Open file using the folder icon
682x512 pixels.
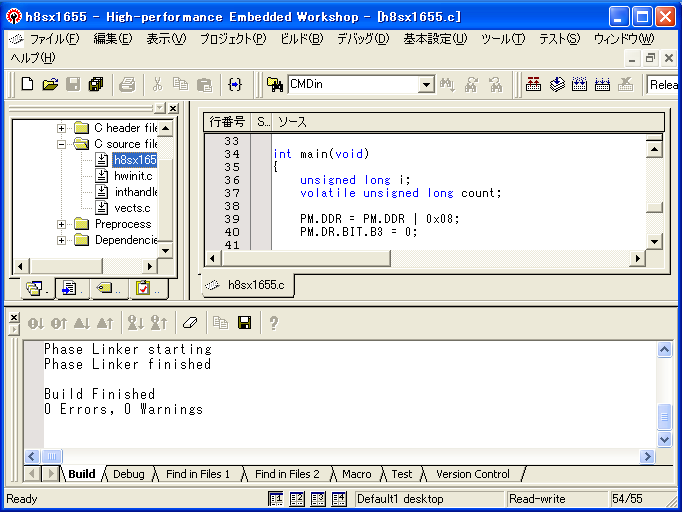[x=50, y=84]
